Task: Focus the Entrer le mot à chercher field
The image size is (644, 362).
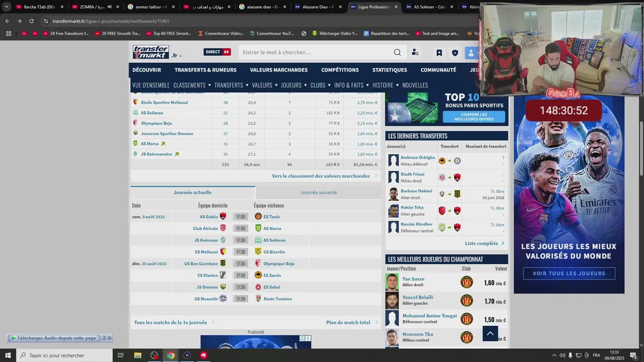Action: coord(317,52)
